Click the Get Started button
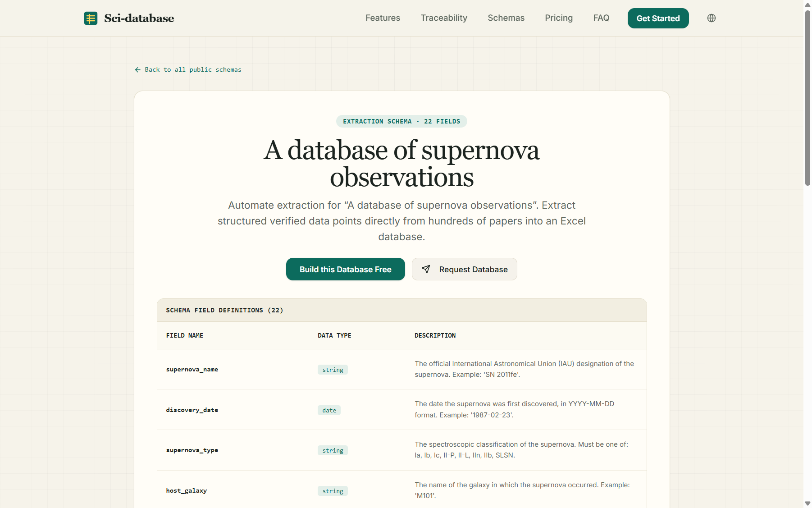Screen dimensions: 812x508 [x=658, y=18]
